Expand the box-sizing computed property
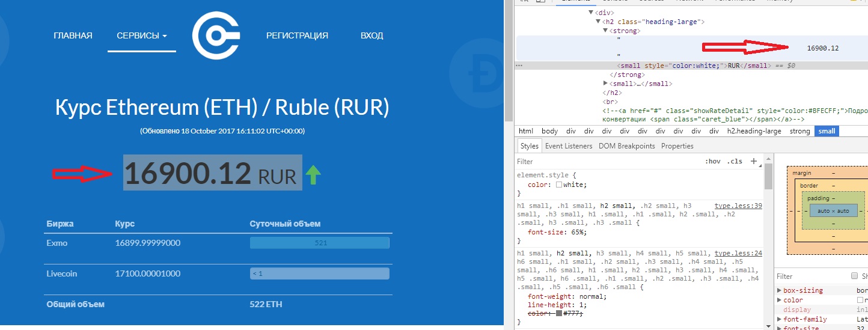Image resolution: width=868 pixels, height=330 pixels. (780, 290)
